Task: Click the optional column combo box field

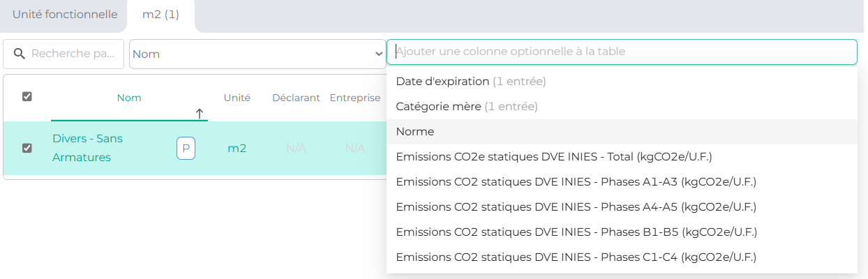Action: point(621,52)
